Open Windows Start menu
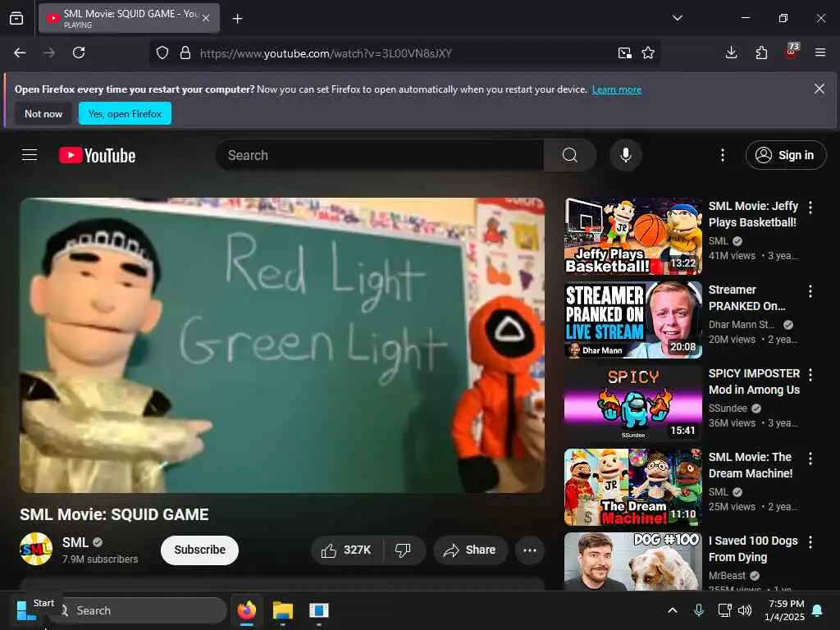The image size is (840, 630). pos(25,610)
